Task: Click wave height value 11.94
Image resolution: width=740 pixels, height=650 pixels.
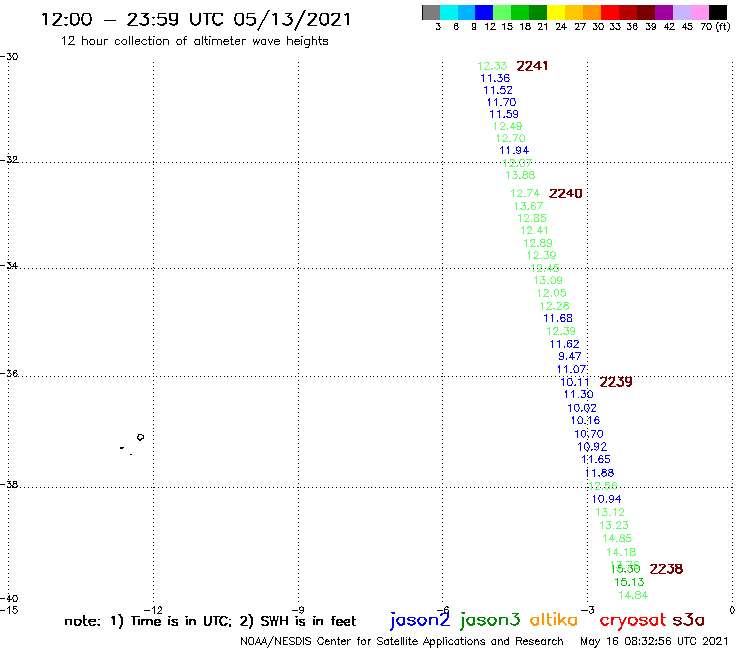Action: [514, 151]
